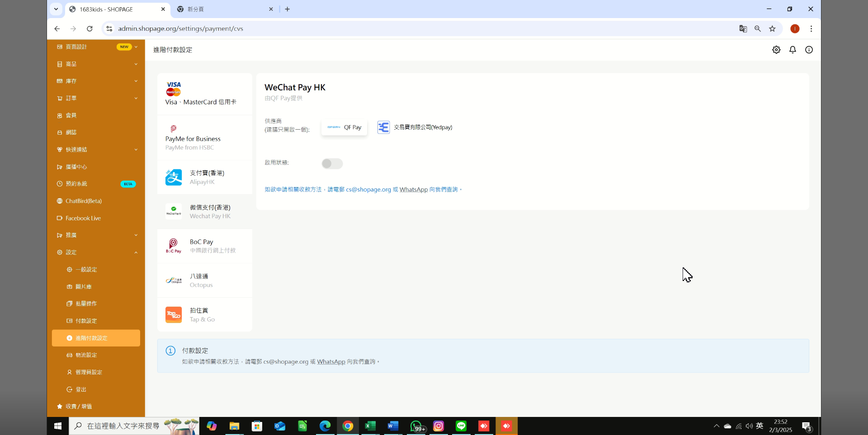Image resolution: width=868 pixels, height=435 pixels.
Task: Click the address bar URL field
Action: [x=420, y=28]
